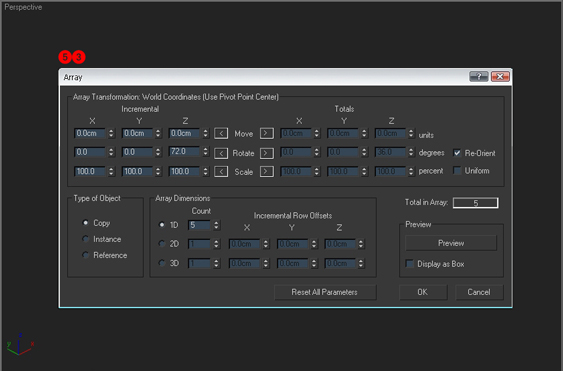Adjust incremental Move Z spinner
563x371 pixels.
click(205, 133)
